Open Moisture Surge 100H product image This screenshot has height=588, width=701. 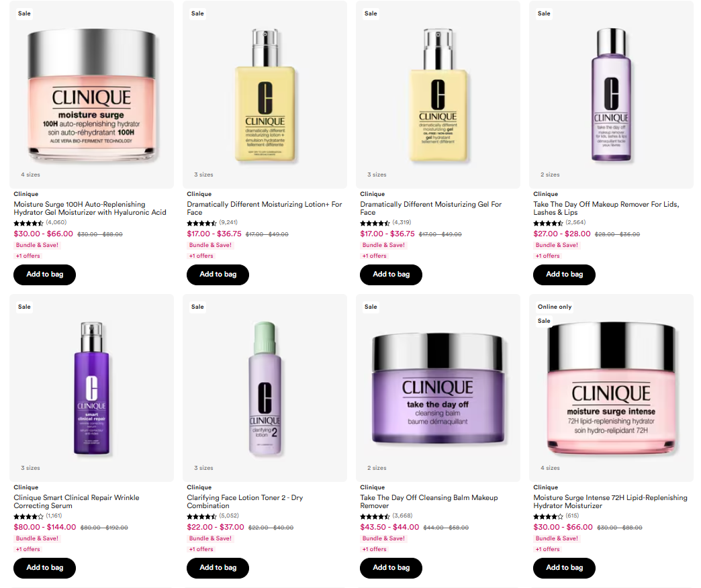pyautogui.click(x=91, y=94)
